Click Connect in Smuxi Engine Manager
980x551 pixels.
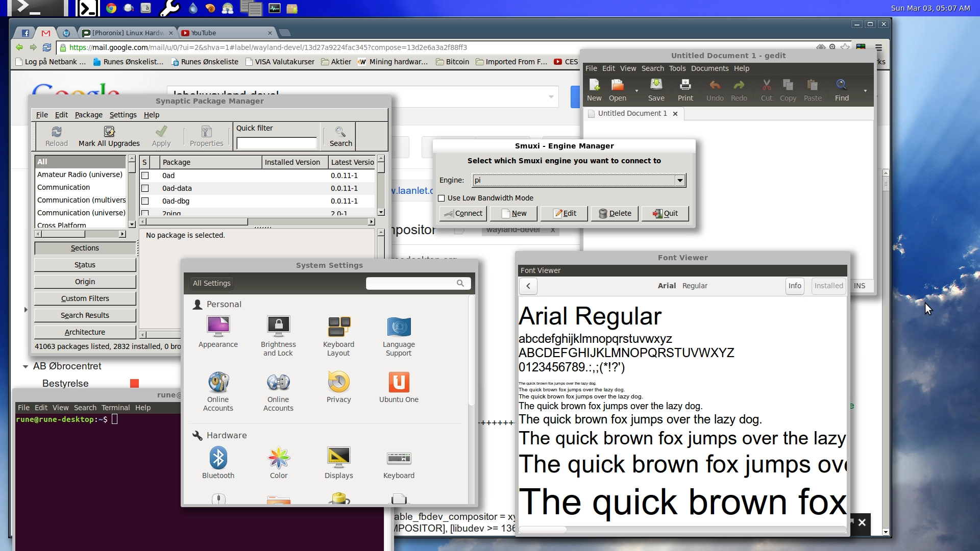tap(462, 213)
